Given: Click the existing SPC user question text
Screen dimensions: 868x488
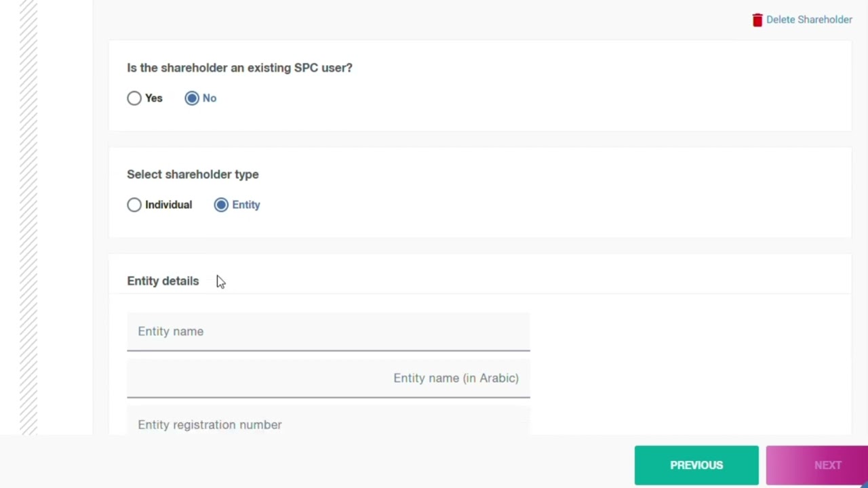Looking at the screenshot, I should point(239,68).
